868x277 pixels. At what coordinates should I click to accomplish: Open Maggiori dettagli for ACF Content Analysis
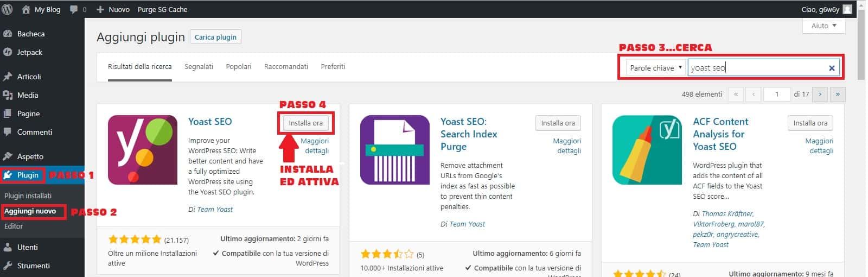819,146
